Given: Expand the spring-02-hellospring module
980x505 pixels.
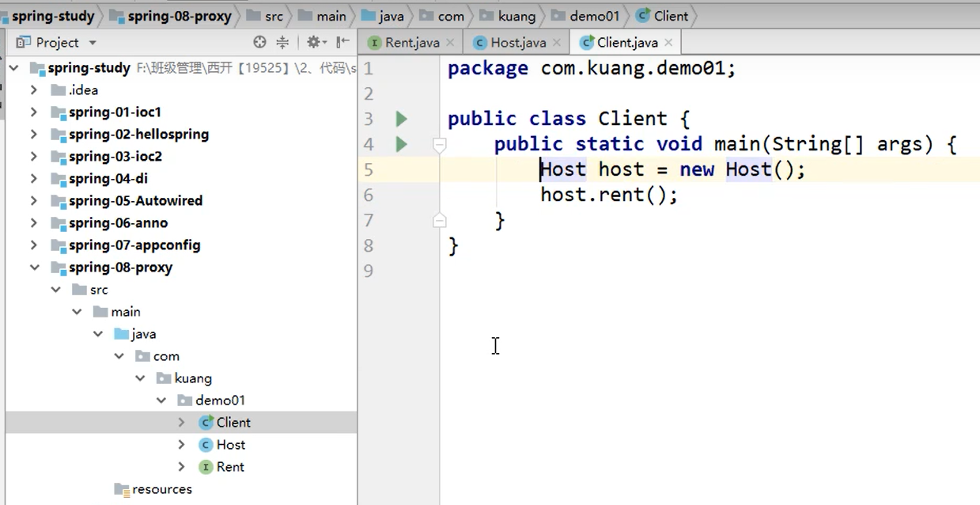Looking at the screenshot, I should (34, 135).
